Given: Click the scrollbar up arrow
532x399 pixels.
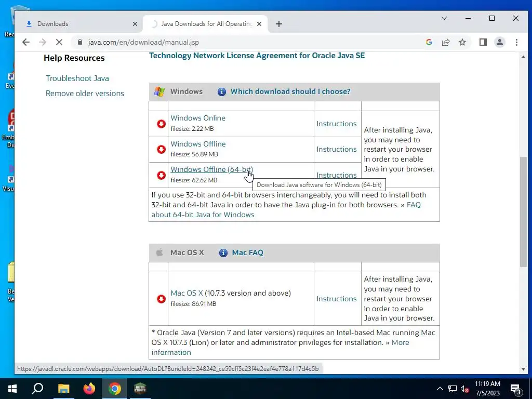Looking at the screenshot, I should (523, 57).
